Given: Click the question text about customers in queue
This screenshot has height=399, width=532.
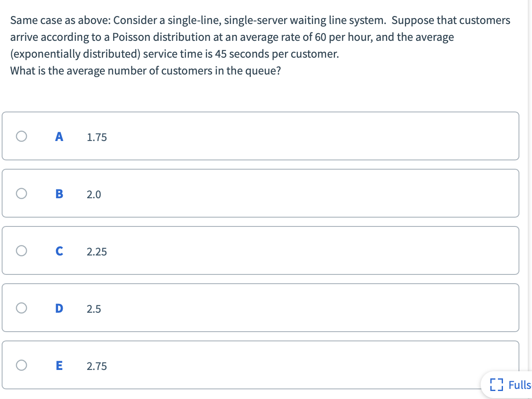Looking at the screenshot, I should click(146, 70).
